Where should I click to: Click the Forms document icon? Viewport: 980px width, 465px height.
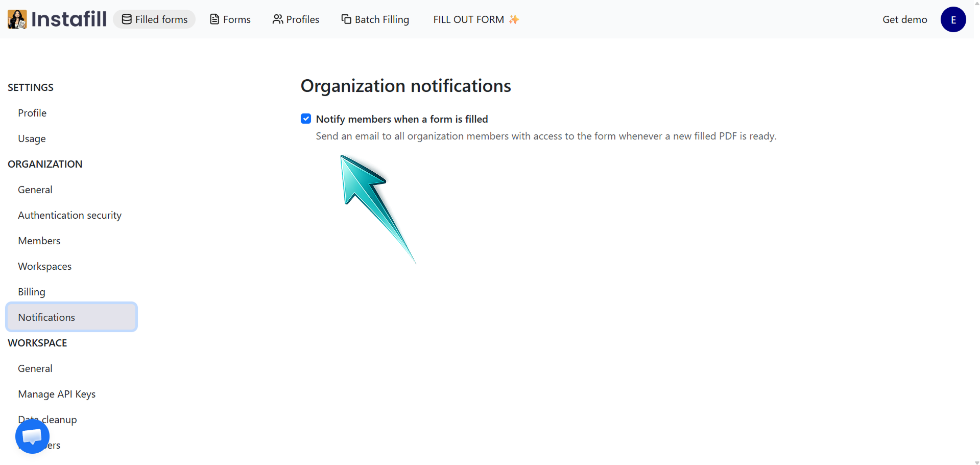214,19
